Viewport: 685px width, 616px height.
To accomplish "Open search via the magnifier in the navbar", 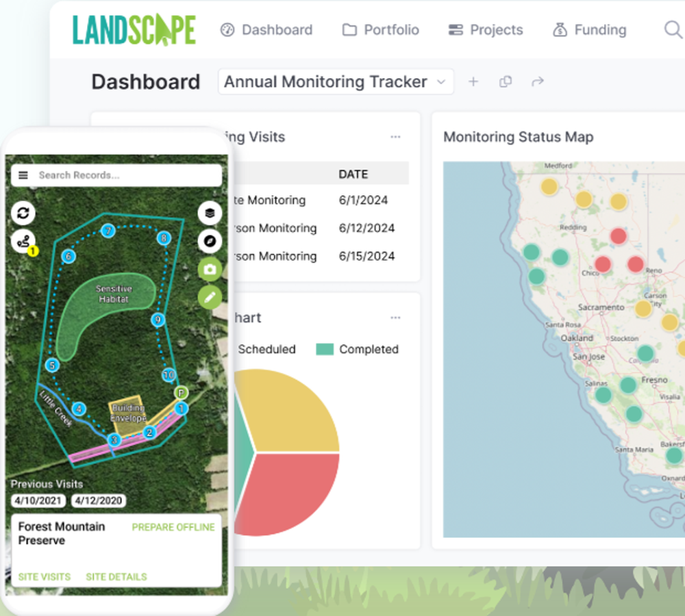I will [672, 29].
